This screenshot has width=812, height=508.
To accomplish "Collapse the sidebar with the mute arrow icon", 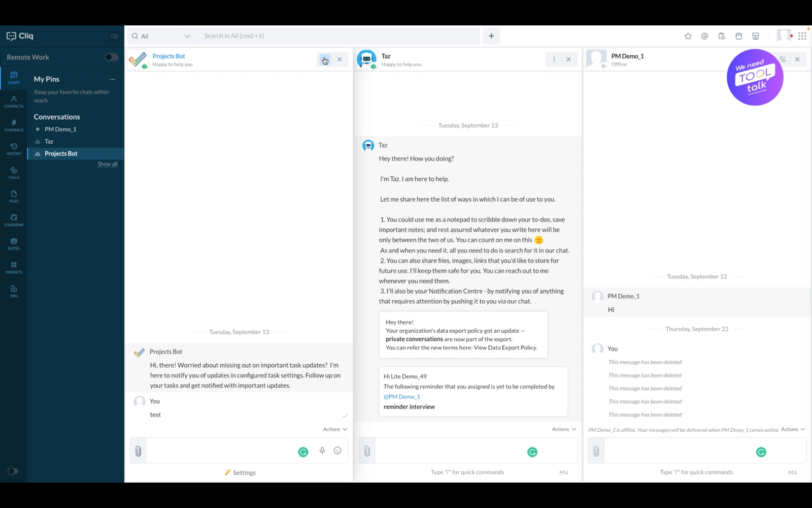I will tap(114, 36).
